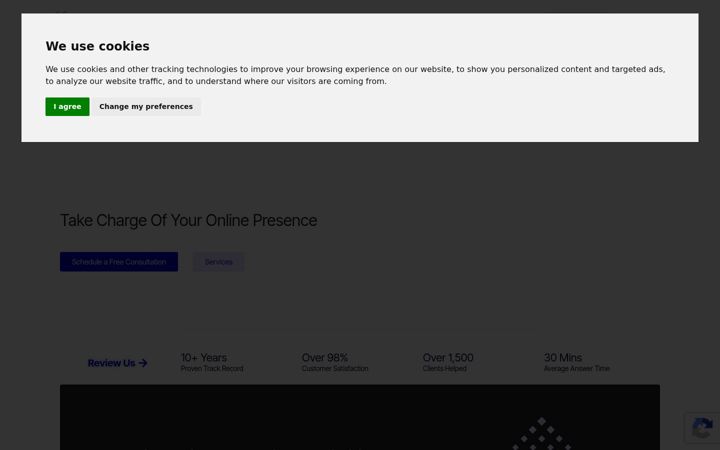Click the arrow icon beside Review Us

point(143,363)
